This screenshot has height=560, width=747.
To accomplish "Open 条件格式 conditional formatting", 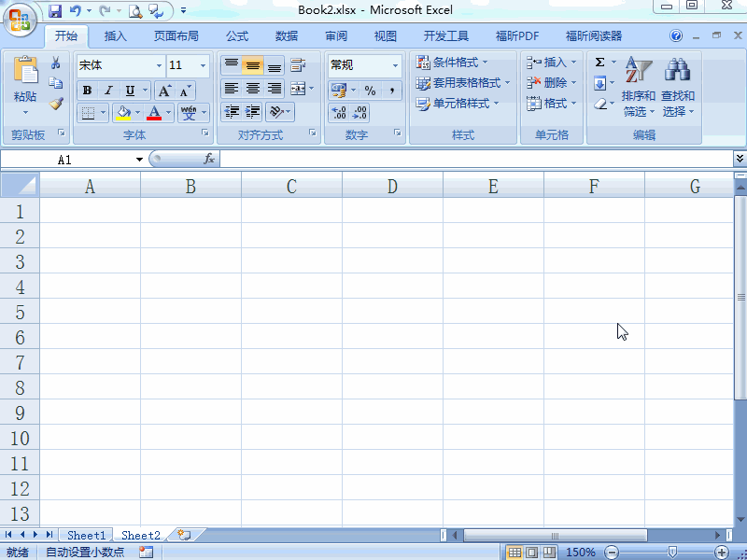I will click(453, 62).
